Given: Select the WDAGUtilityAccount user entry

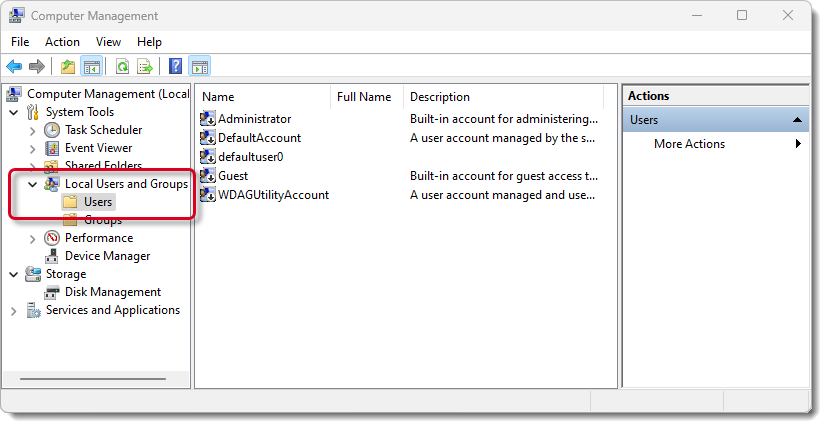Looking at the screenshot, I should [x=273, y=195].
